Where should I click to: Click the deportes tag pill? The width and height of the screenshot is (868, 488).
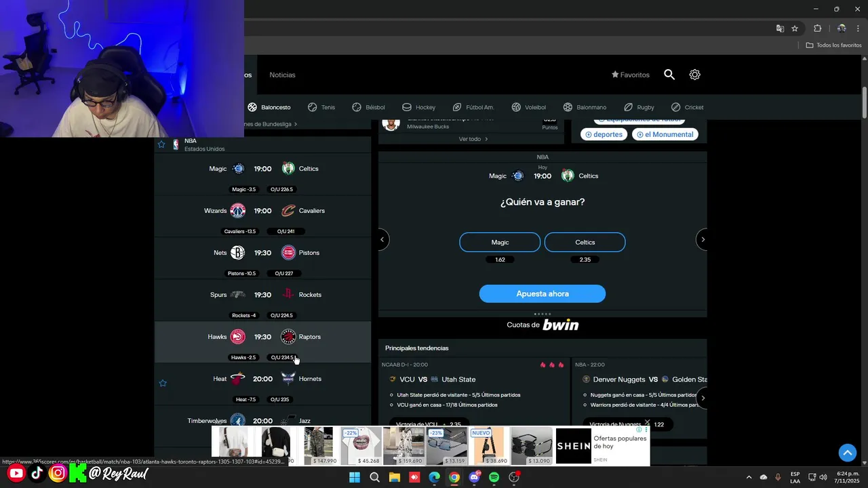coord(604,134)
